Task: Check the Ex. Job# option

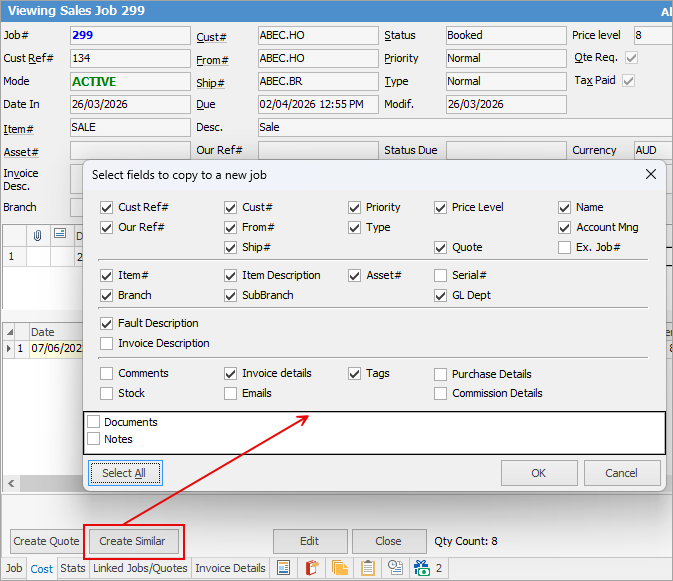Action: 565,247
